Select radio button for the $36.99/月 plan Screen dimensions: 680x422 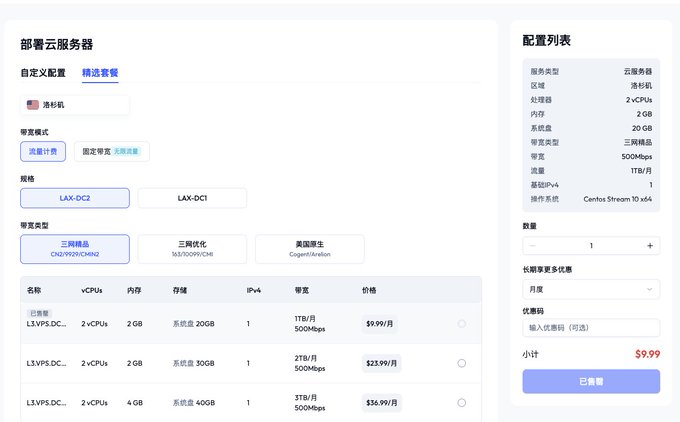[461, 403]
